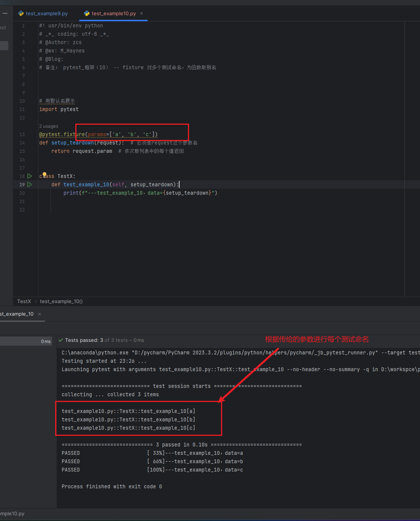Open the yellow lightbulb quick-fix on line 18
The width and height of the screenshot is (420, 521).
pos(44,175)
